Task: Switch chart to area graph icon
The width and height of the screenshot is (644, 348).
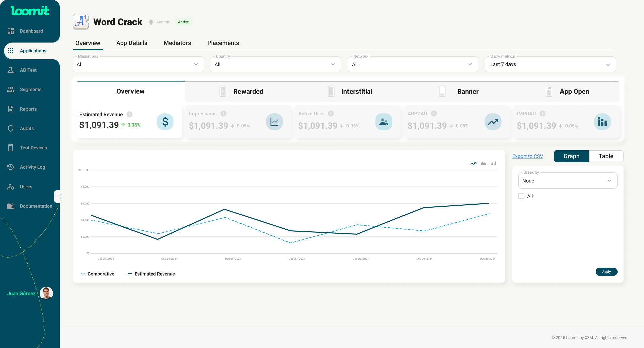Action: (483, 164)
